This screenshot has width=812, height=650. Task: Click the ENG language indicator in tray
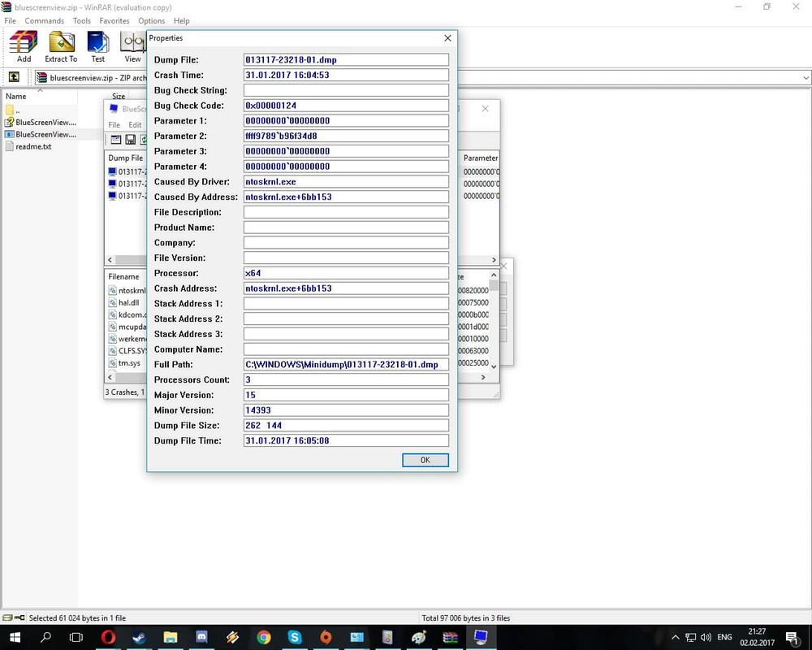(x=724, y=637)
